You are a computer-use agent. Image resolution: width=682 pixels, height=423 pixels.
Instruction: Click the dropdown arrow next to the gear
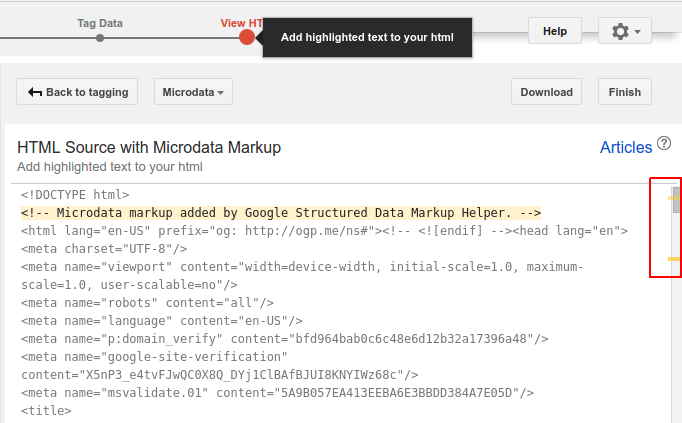click(638, 33)
